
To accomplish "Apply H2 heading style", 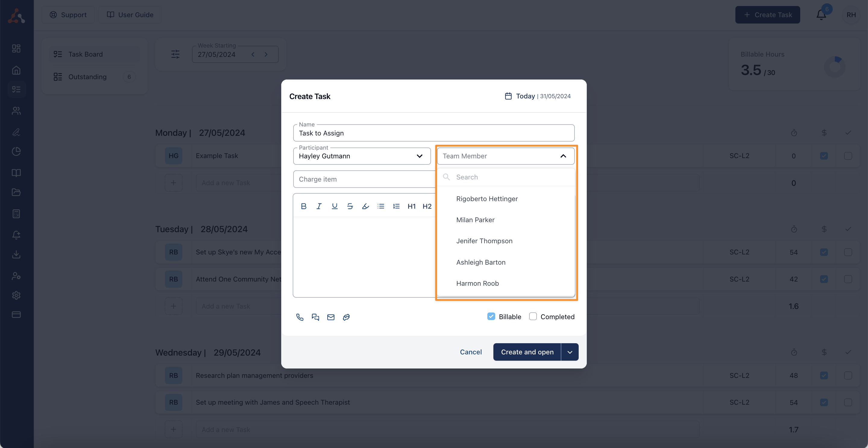I will tap(427, 206).
